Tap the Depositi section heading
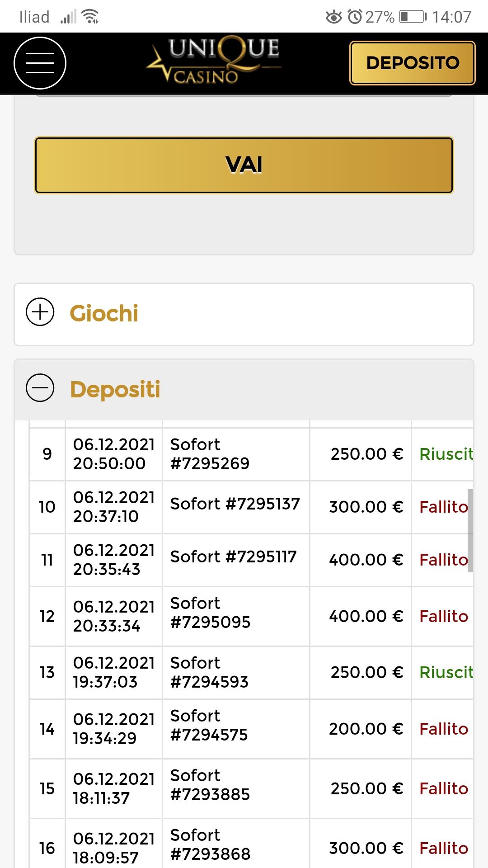This screenshot has width=488, height=868. pyautogui.click(x=115, y=389)
